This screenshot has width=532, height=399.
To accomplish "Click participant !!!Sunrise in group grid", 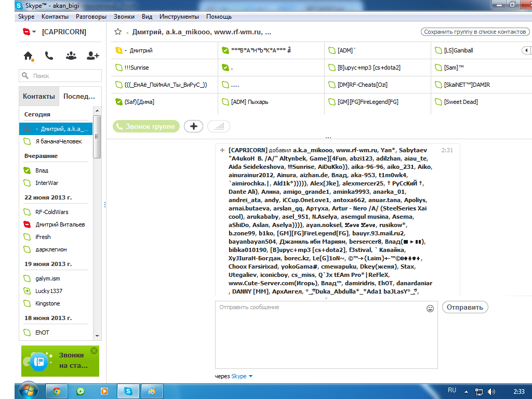I will (x=165, y=68).
